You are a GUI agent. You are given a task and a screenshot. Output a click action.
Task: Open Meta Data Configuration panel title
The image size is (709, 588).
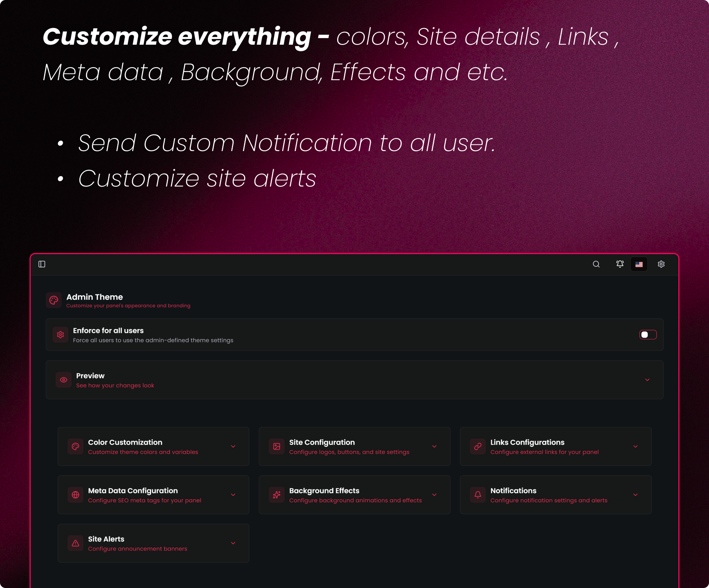(x=133, y=490)
